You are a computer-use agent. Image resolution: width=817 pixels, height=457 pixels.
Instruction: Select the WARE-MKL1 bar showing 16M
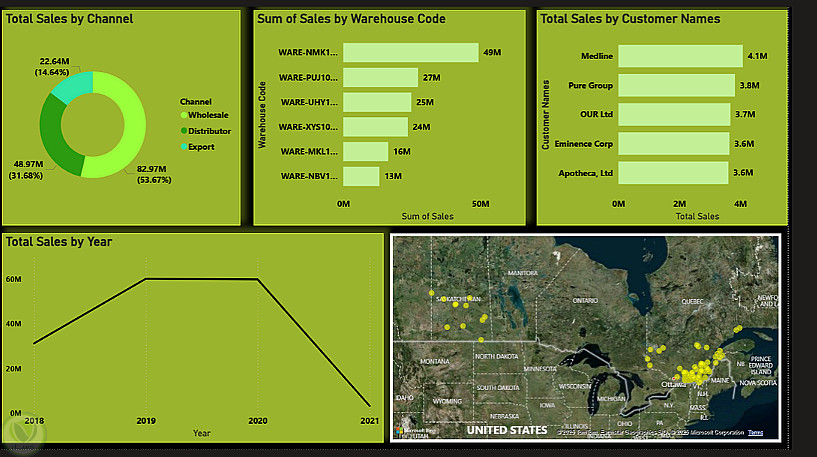tap(365, 152)
